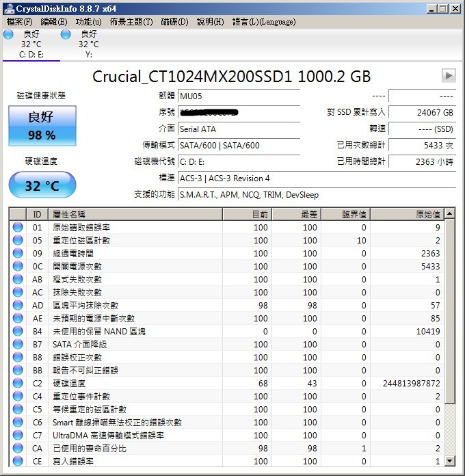
Task: Click status orb of attribute B4 row
Action: point(18,331)
